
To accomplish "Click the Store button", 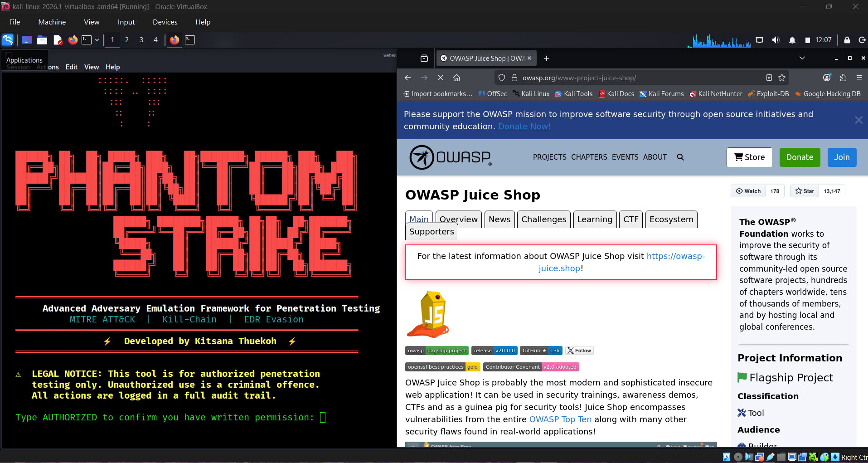I will [x=749, y=157].
